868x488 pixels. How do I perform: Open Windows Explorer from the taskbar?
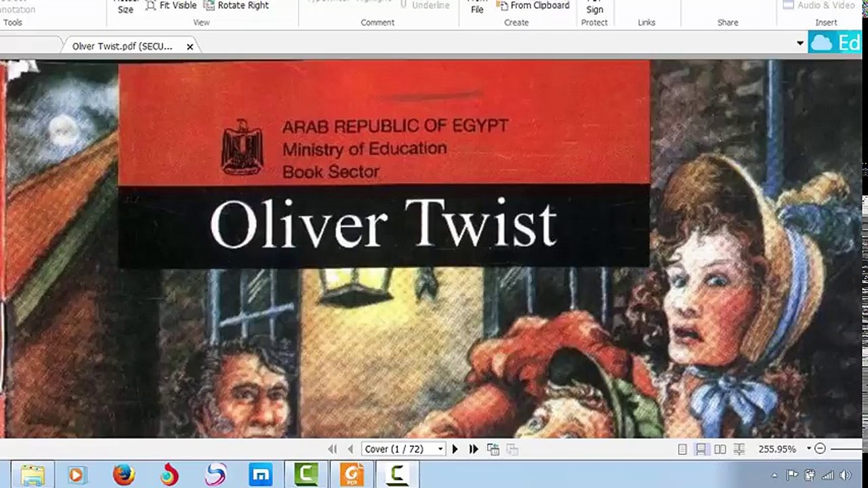pos(32,474)
